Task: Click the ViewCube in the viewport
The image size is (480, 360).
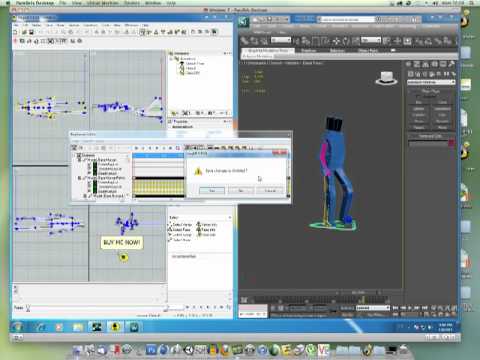Action: point(387,78)
